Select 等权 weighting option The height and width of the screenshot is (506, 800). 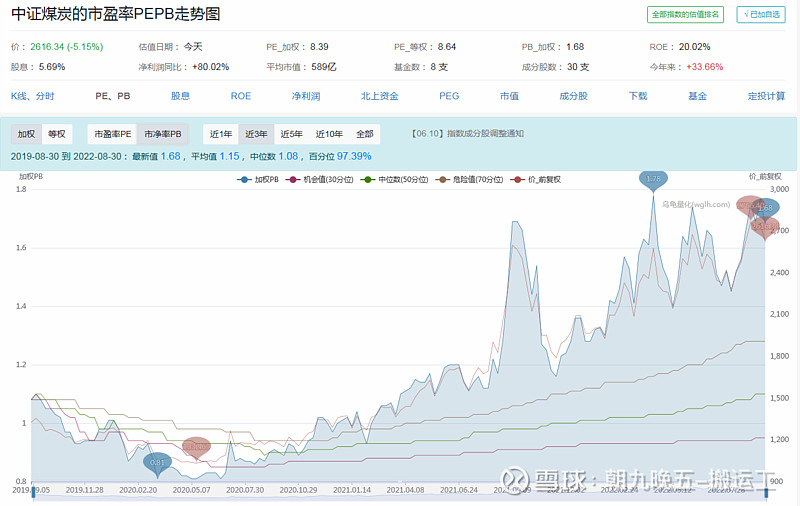57,134
